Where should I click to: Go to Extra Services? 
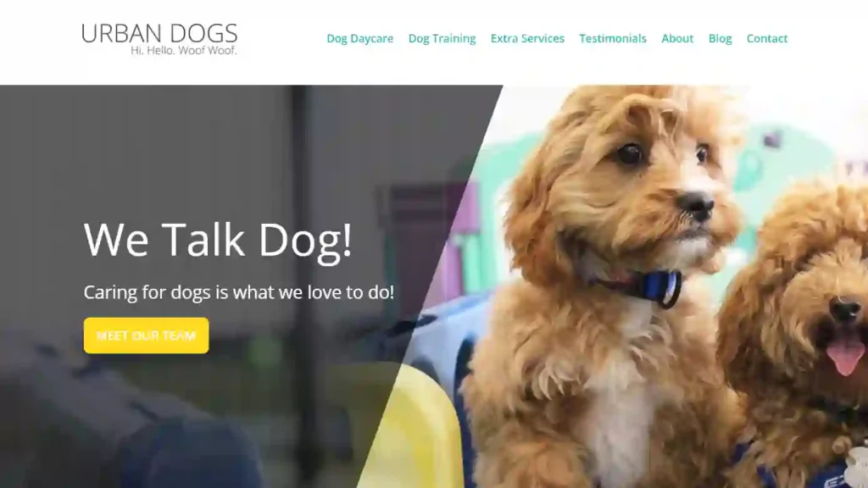coord(527,38)
